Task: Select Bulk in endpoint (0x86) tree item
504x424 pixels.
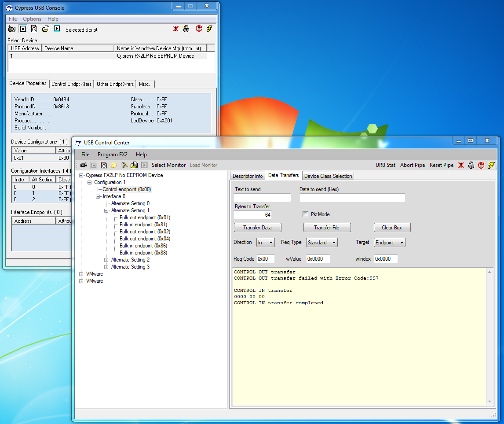Action: click(143, 246)
